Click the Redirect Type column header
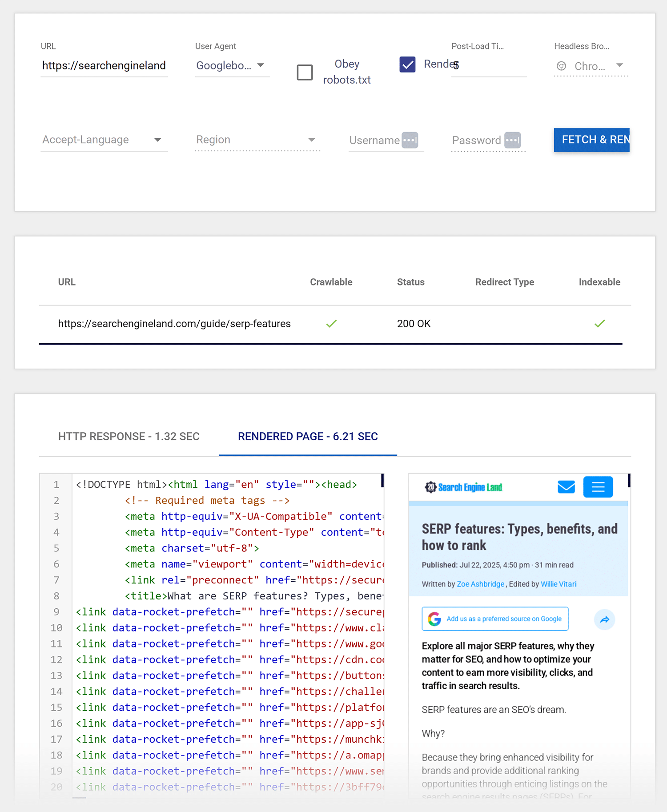 tap(505, 282)
